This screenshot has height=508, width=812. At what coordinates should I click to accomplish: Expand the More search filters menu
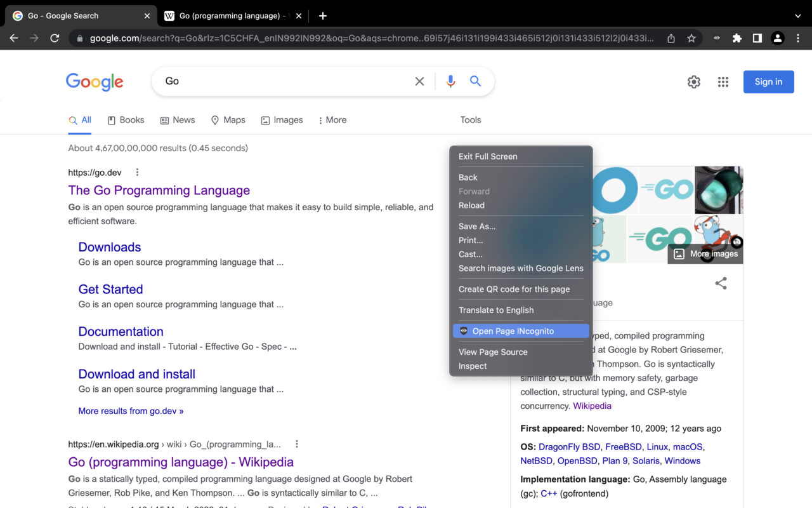(332, 120)
